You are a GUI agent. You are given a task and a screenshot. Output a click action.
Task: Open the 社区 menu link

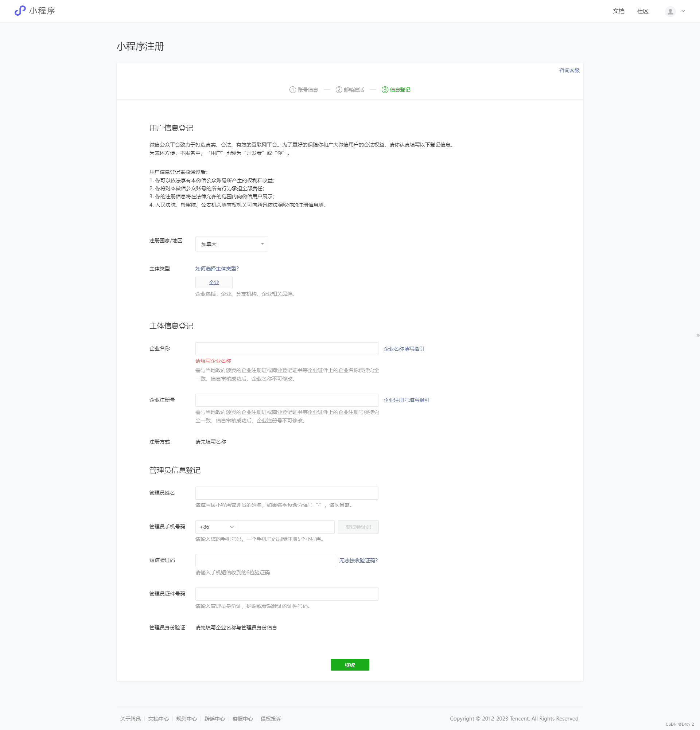click(x=643, y=11)
